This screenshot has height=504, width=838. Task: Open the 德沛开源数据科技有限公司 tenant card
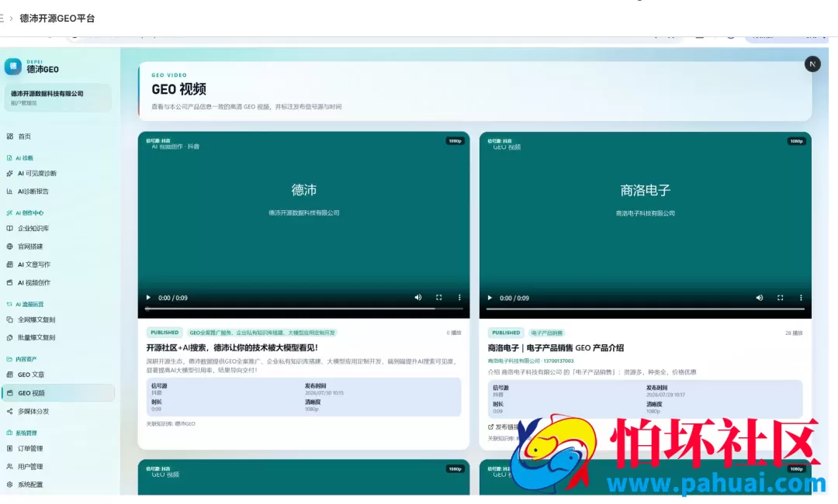pos(57,98)
